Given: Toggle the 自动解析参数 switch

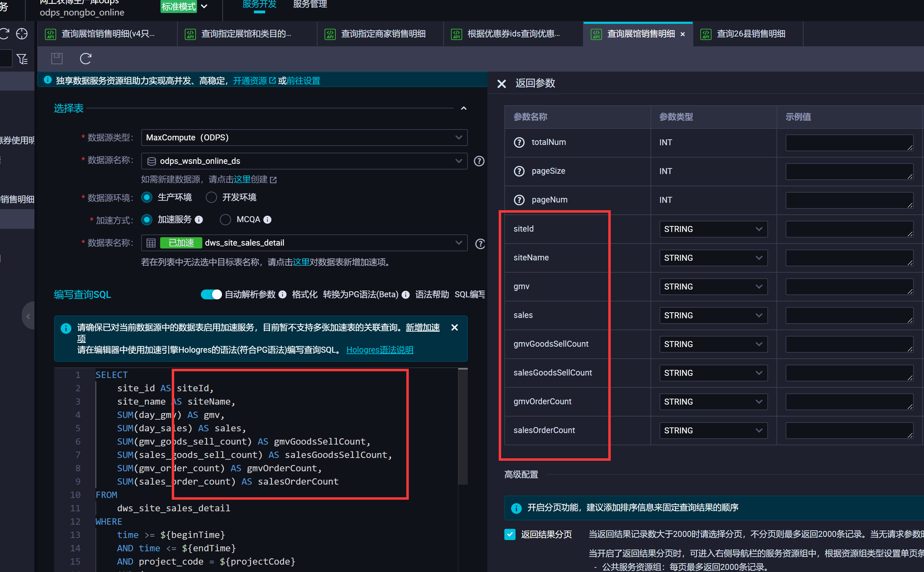Looking at the screenshot, I should 211,295.
